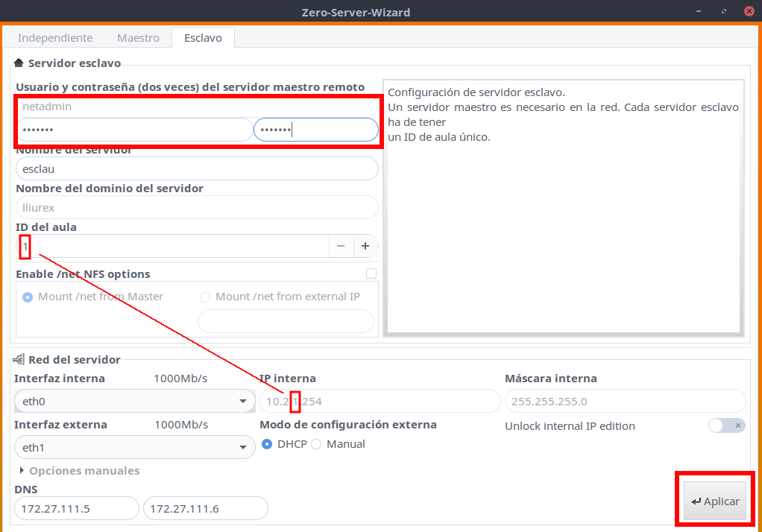Switch to the Maestro tab

click(138, 38)
